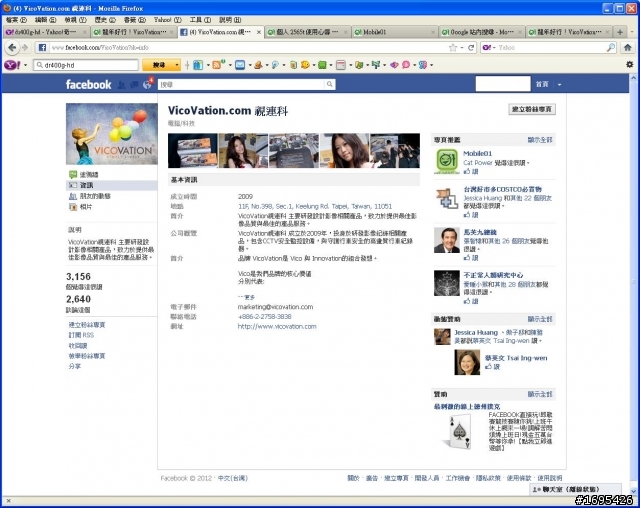Switch to the Mobile01 tab
Image resolution: width=640 pixels, height=508 pixels.
pos(395,32)
